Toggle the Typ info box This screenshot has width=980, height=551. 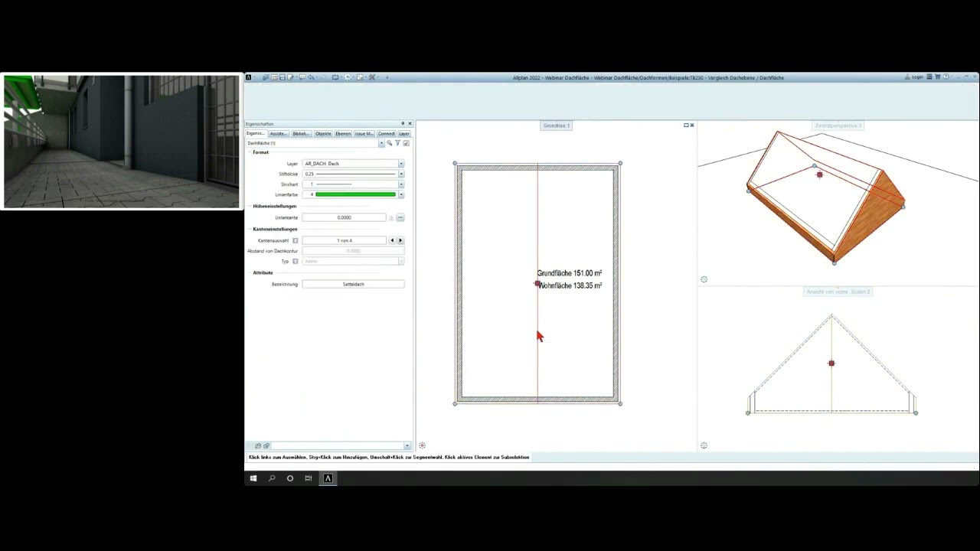point(296,261)
